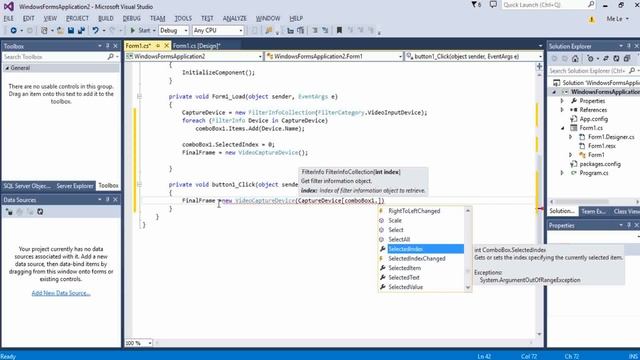Click the comment-out lines toolbar icon
This screenshot has height=360, width=640.
click(x=315, y=31)
